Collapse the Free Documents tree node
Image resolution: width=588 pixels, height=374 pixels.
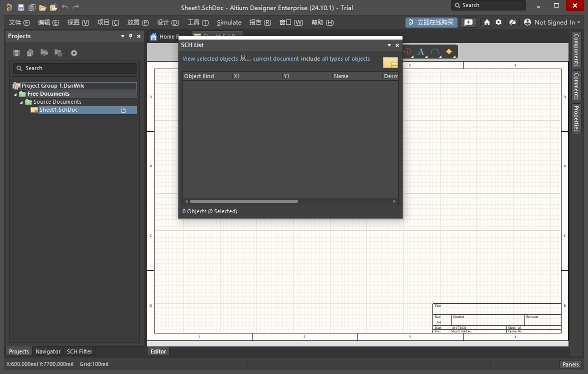coord(15,94)
